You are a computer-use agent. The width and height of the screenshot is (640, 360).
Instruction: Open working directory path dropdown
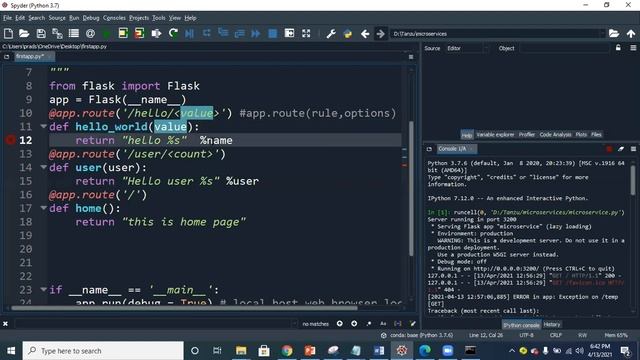[602, 33]
